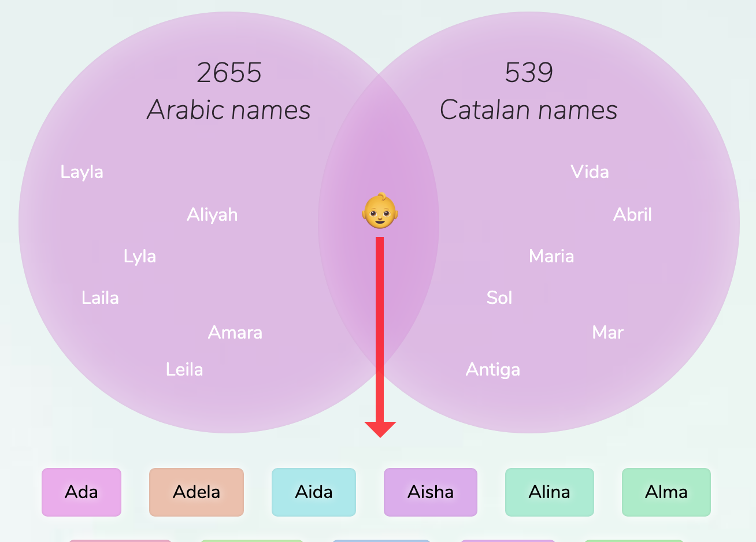Select the Alina name card
This screenshot has height=542, width=756.
pos(549,492)
